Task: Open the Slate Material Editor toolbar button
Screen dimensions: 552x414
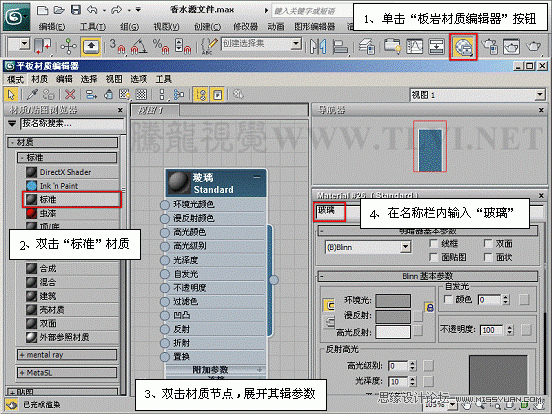Action: click(x=463, y=47)
